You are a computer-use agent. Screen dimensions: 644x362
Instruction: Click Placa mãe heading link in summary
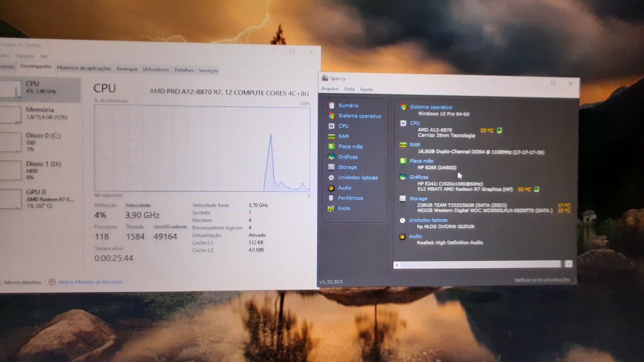[x=421, y=161]
